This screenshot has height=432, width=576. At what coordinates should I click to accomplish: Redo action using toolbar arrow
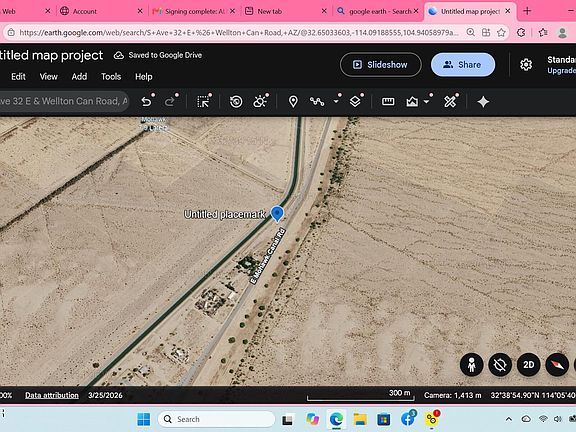point(170,101)
